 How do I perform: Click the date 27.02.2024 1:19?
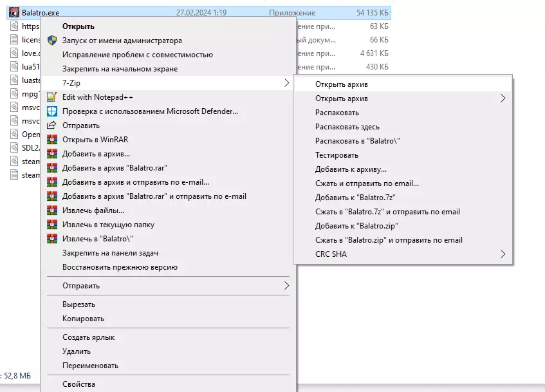click(x=201, y=12)
